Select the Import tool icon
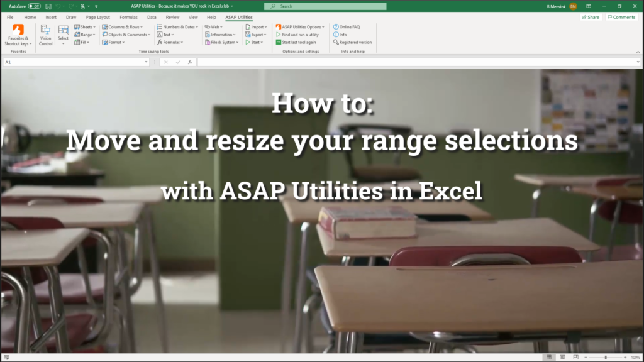The width and height of the screenshot is (644, 362). [249, 26]
